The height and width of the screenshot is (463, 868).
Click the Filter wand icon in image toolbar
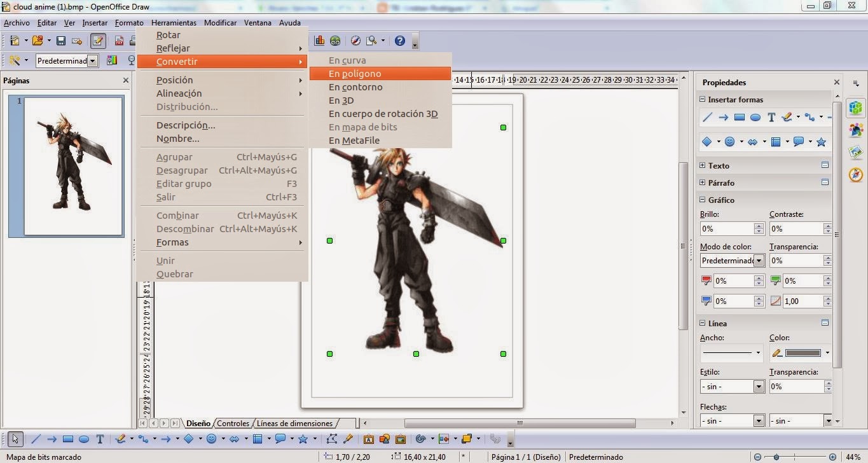[x=15, y=60]
